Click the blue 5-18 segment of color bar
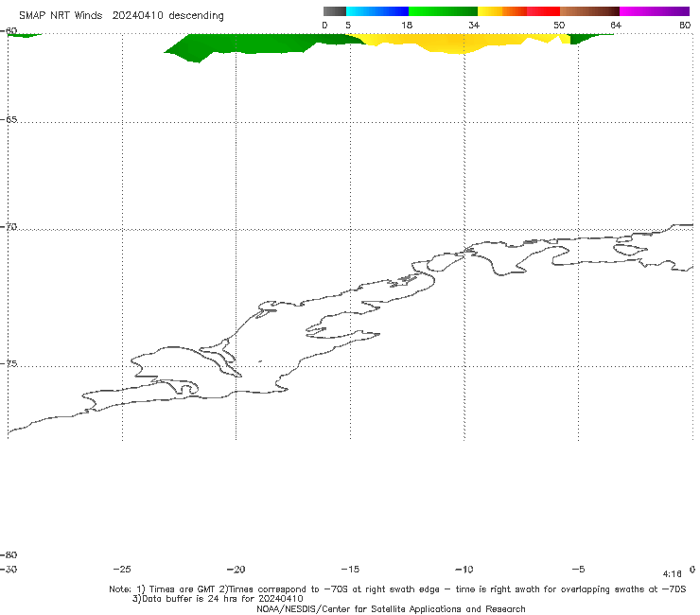The image size is (700, 615). 377,11
